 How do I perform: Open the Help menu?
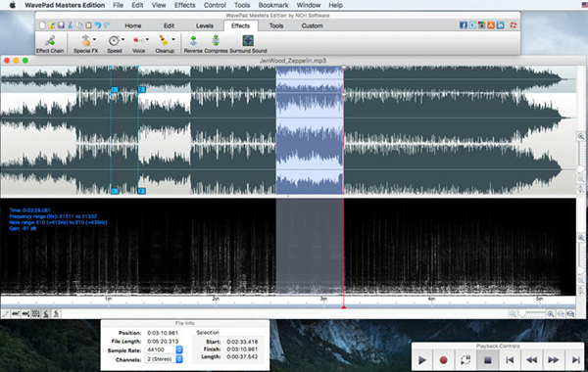coord(335,5)
